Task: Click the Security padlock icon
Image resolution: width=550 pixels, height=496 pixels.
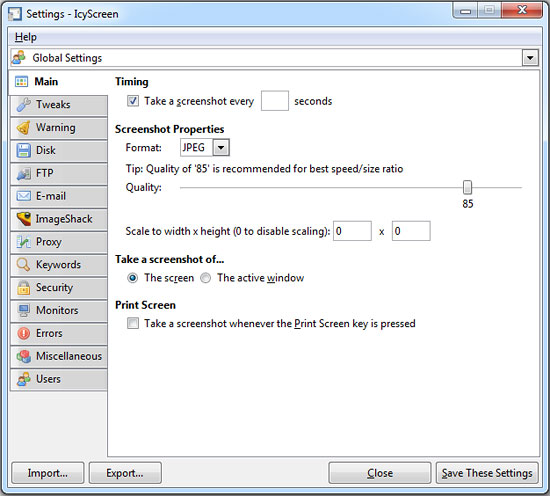Action: point(24,288)
